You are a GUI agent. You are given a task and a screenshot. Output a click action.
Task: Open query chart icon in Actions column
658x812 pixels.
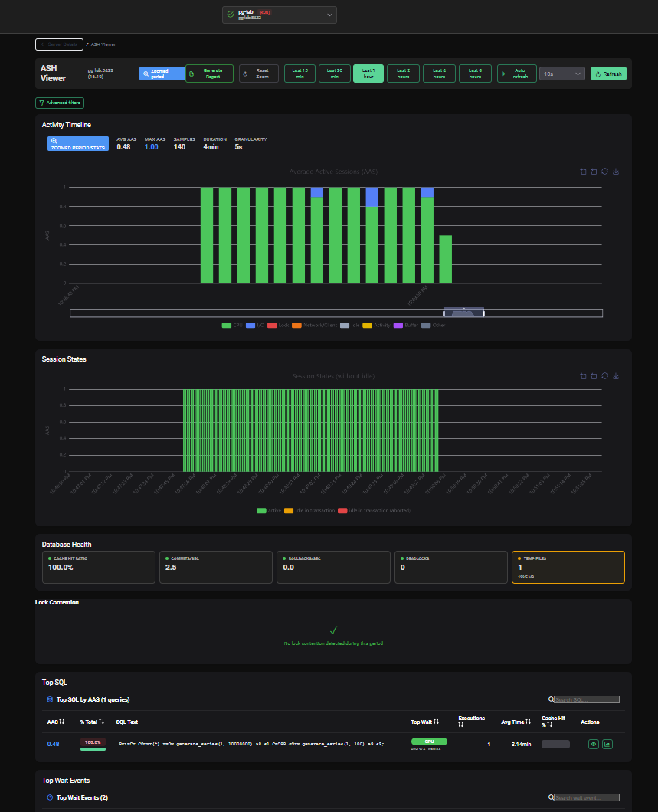point(607,744)
